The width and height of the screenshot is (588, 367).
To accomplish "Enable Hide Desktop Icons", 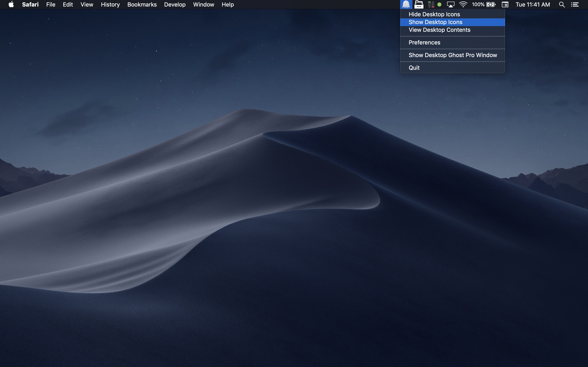I will click(x=434, y=14).
